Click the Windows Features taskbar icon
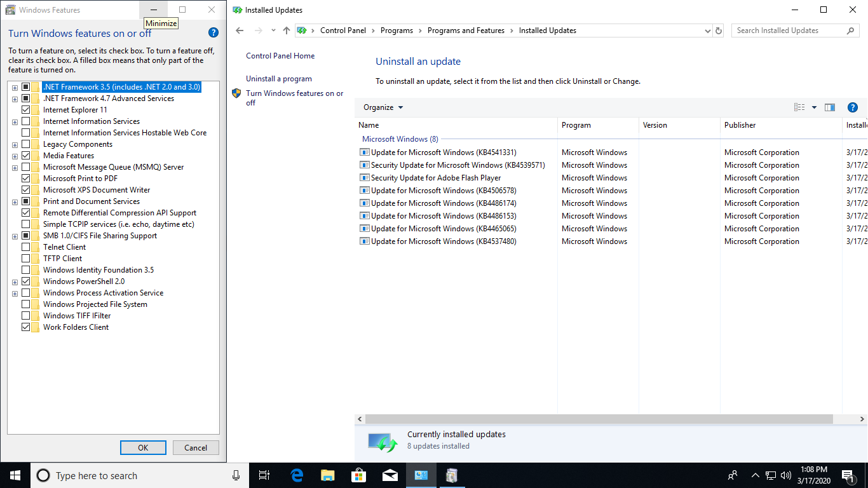 click(x=452, y=475)
